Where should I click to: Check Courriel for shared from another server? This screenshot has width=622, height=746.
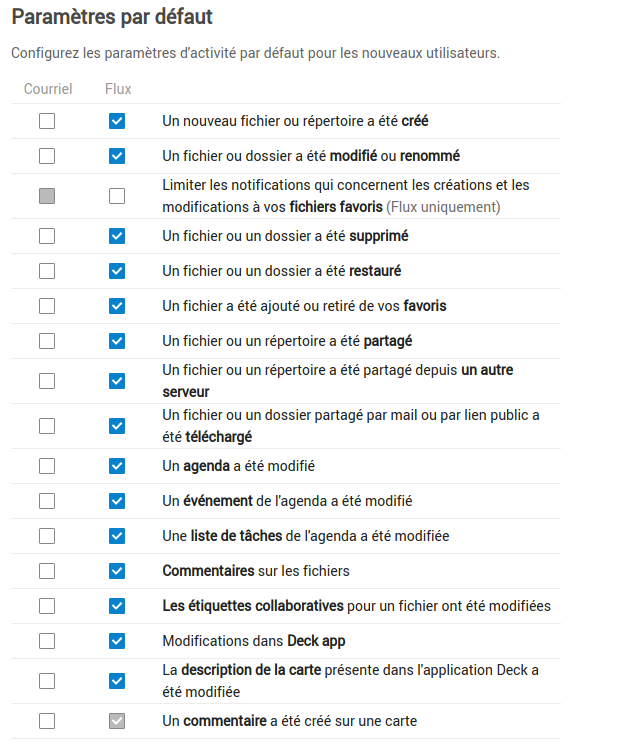click(47, 381)
